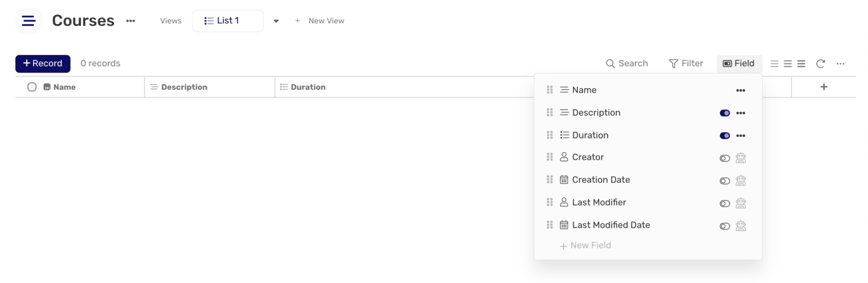Click the refresh records icon

(x=820, y=63)
